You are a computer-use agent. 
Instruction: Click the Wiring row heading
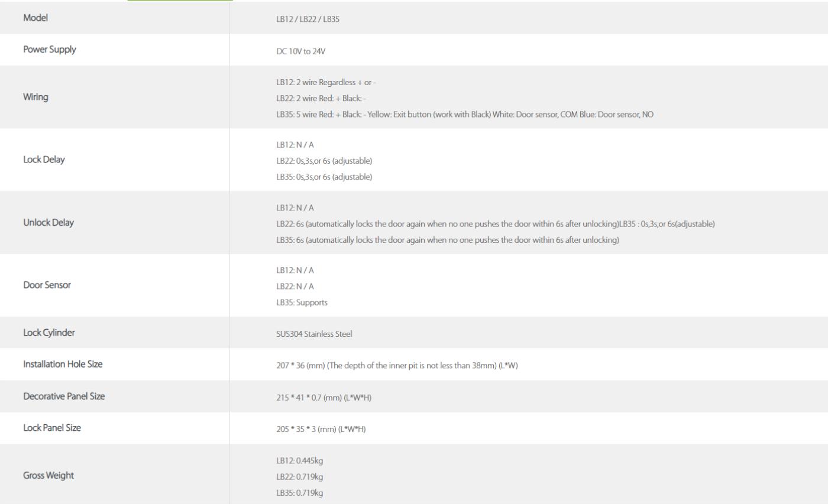[35, 97]
